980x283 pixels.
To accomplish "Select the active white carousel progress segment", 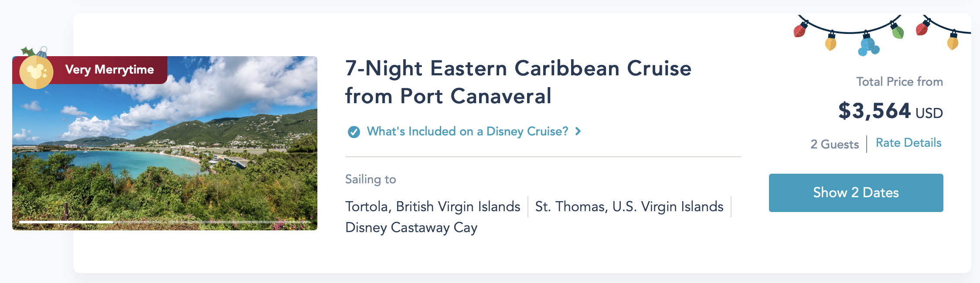I will 66,222.
